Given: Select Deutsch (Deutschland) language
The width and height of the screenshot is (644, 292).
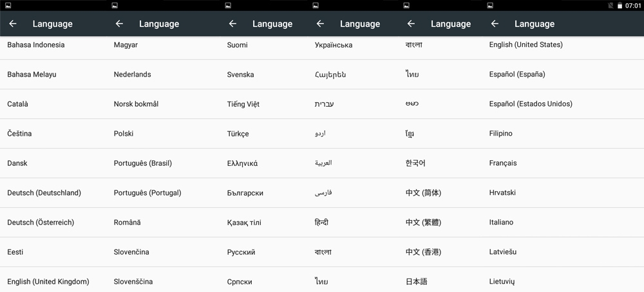Looking at the screenshot, I should (44, 193).
